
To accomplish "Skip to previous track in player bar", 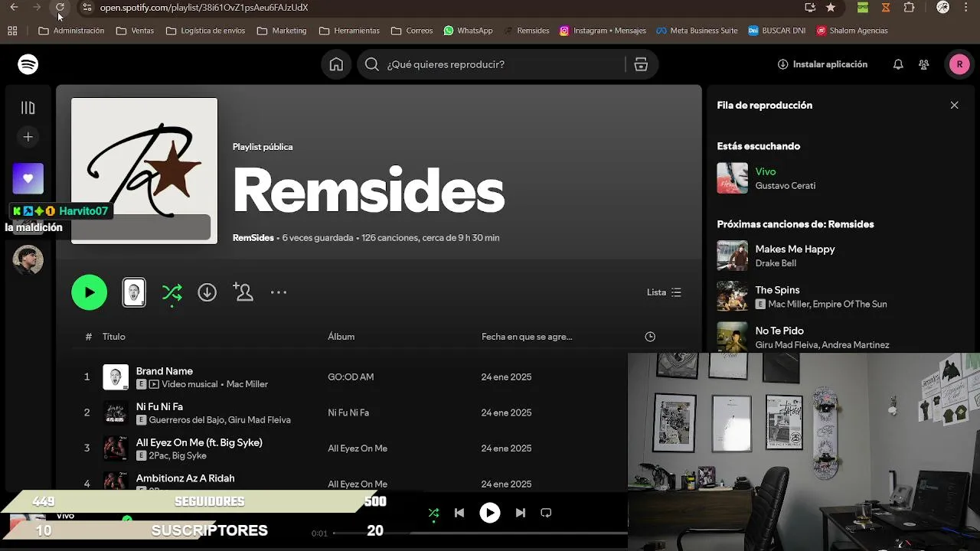I will coord(459,513).
